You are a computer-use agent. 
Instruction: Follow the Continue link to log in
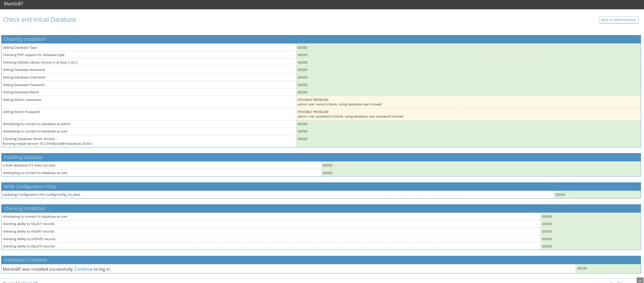click(x=84, y=269)
